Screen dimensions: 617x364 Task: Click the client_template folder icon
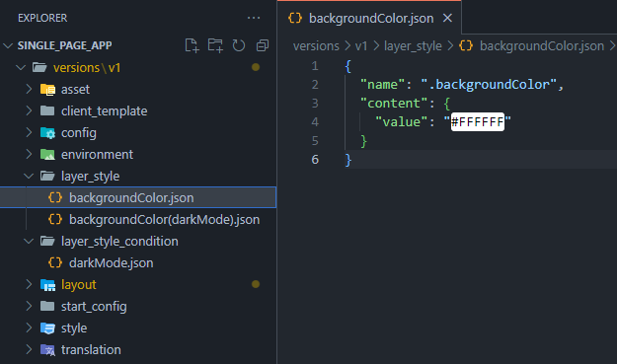47,110
